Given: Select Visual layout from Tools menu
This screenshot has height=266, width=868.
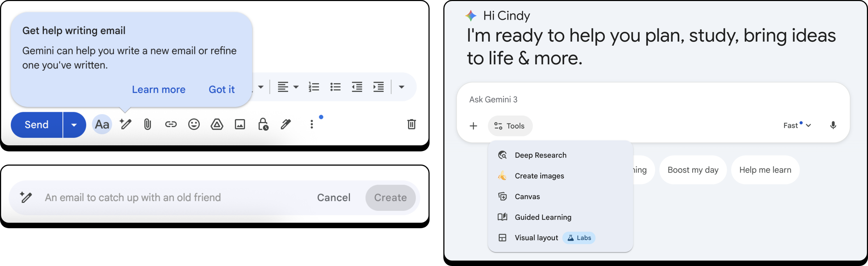Looking at the screenshot, I should tap(560, 238).
